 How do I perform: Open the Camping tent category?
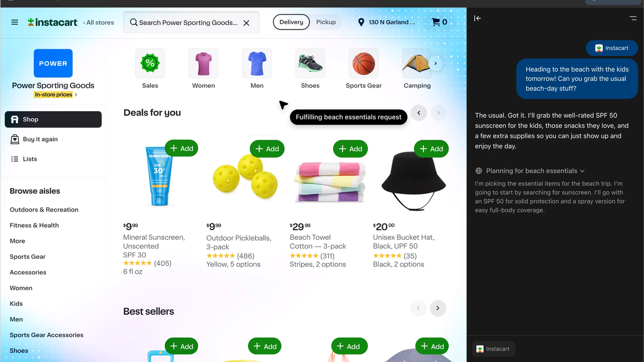pyautogui.click(x=417, y=63)
